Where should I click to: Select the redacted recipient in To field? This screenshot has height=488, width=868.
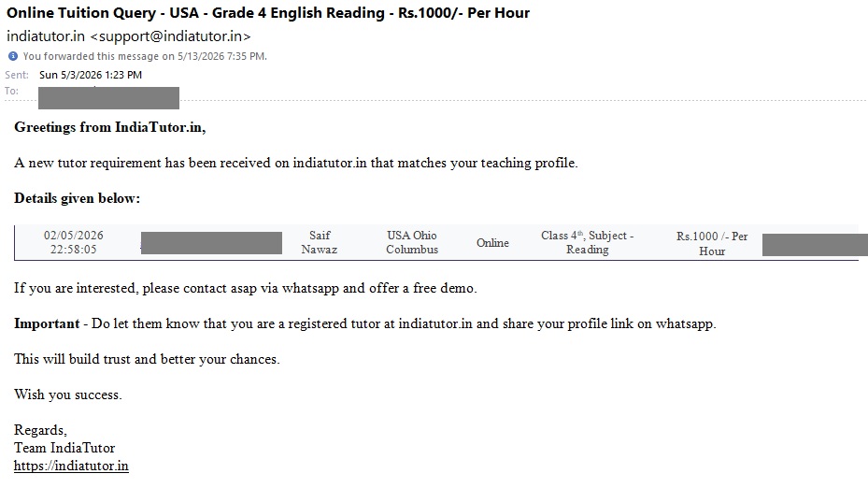108,97
